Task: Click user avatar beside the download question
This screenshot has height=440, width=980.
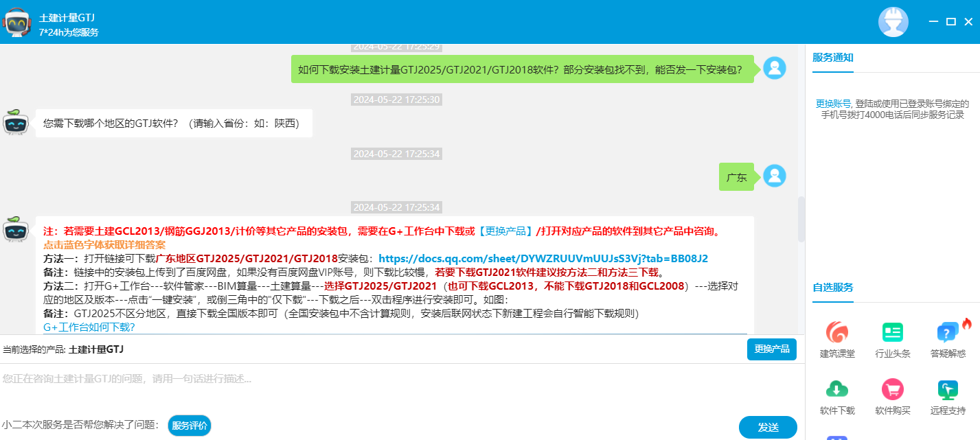Action: pos(775,68)
